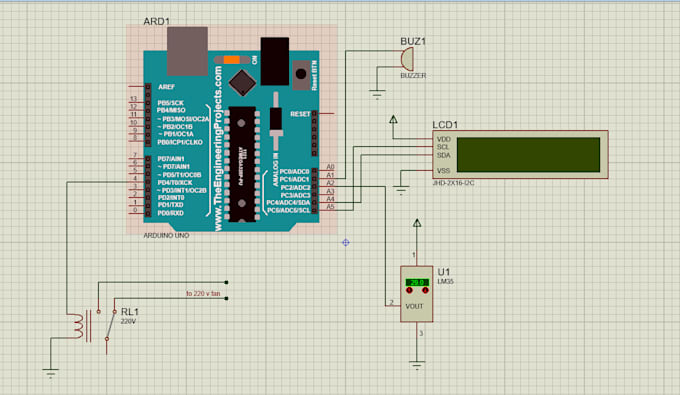This screenshot has height=395, width=680.
Task: Click the gray USB port on Arduino
Action: pos(187,51)
